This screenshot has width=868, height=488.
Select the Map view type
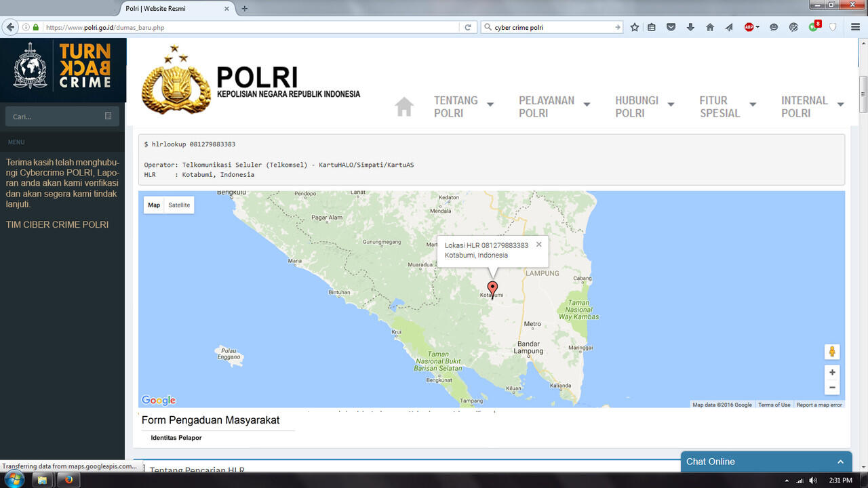click(154, 205)
